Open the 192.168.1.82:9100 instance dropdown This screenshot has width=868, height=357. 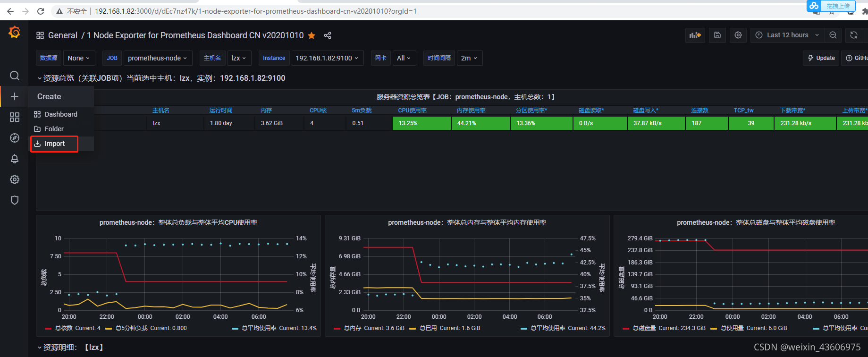point(328,58)
